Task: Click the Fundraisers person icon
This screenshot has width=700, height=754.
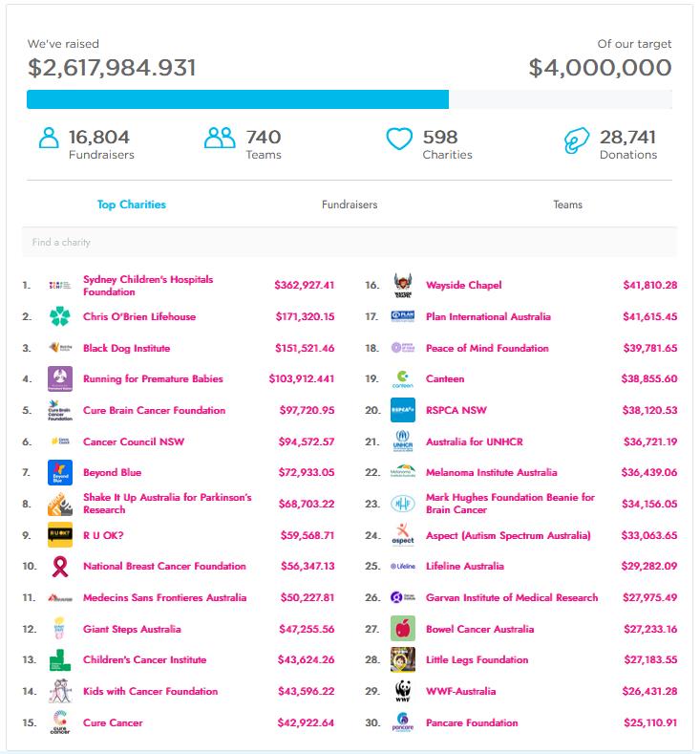Action: pyautogui.click(x=49, y=140)
